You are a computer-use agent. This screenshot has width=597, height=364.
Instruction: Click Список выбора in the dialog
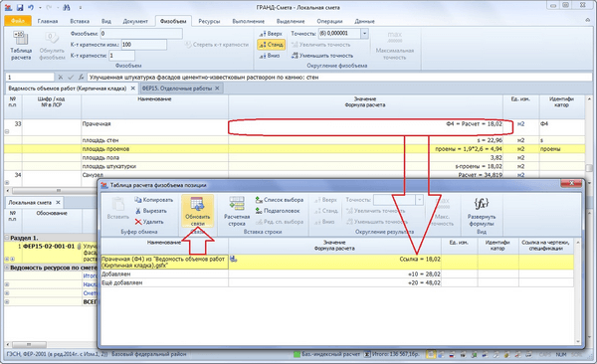point(280,200)
